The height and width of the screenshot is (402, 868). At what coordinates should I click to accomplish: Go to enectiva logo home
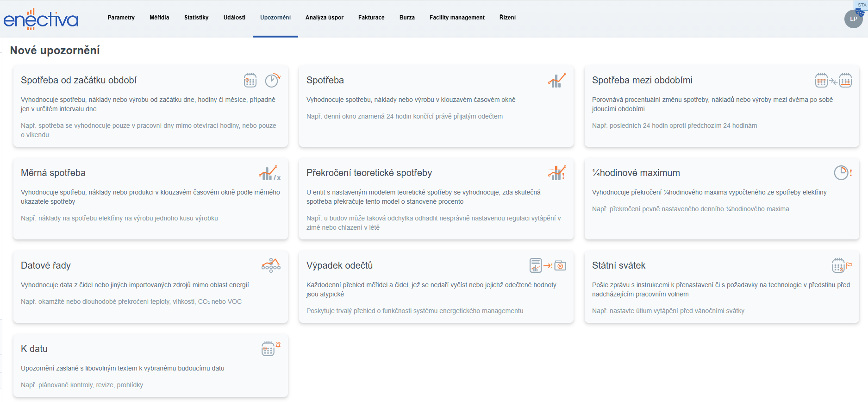point(41,19)
